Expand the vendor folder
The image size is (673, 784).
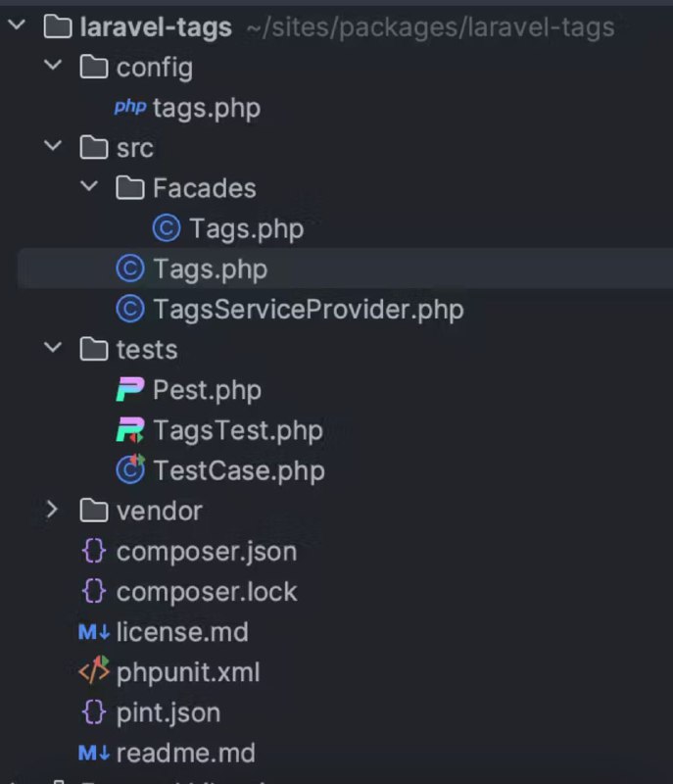click(52, 510)
